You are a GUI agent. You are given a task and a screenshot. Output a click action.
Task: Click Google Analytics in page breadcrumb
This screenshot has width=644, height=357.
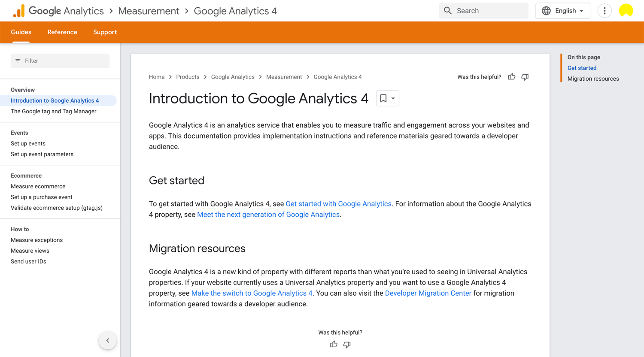coord(233,77)
